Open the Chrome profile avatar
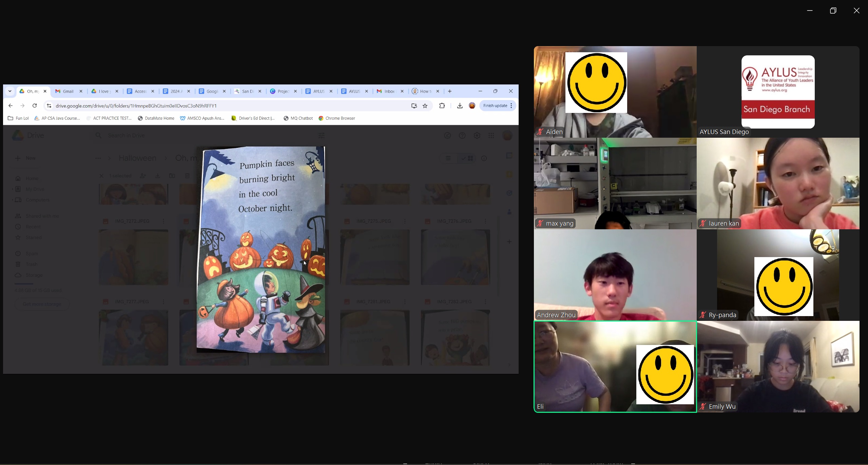Screen dimensions: 868x465 point(472,106)
